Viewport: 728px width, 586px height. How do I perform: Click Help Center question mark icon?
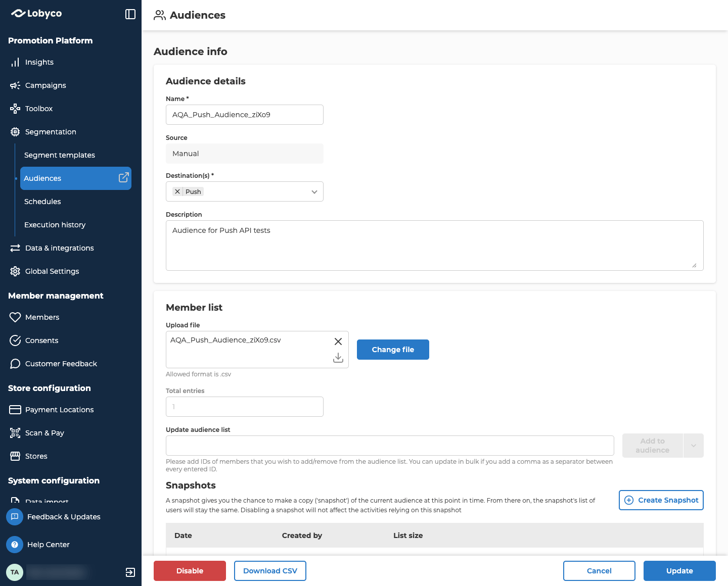pos(15,545)
